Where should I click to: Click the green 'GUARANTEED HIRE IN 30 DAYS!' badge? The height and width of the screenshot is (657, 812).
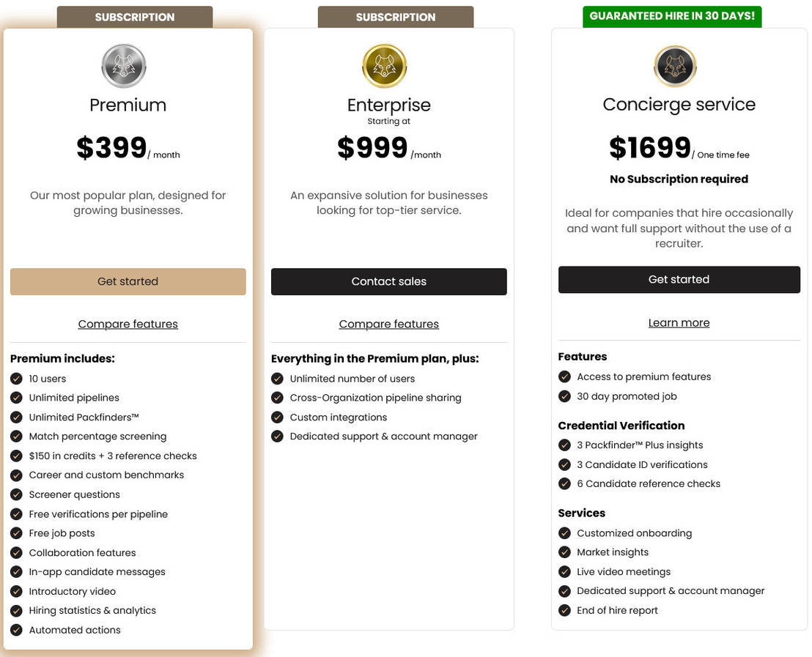[672, 15]
